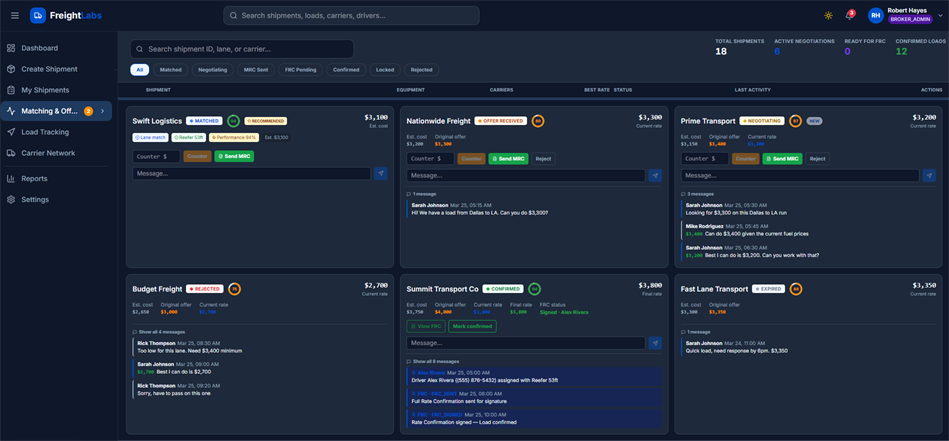Click the RH user avatar
949x441 pixels.
tap(875, 16)
